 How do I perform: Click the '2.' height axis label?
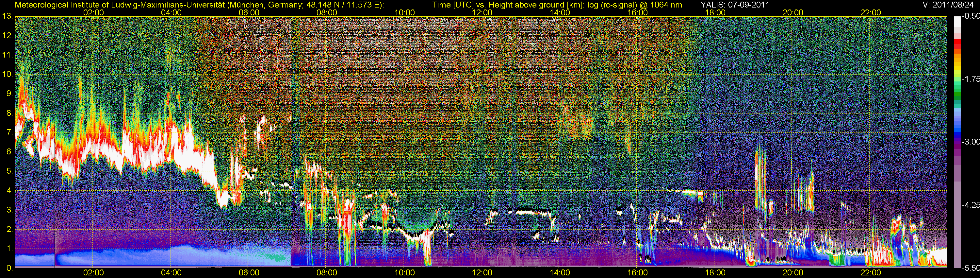(x=9, y=229)
